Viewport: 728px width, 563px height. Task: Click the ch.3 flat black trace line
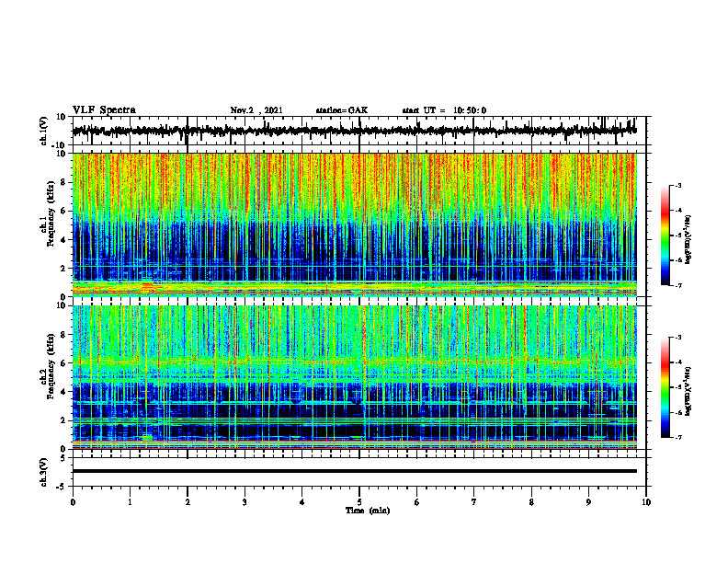355,471
